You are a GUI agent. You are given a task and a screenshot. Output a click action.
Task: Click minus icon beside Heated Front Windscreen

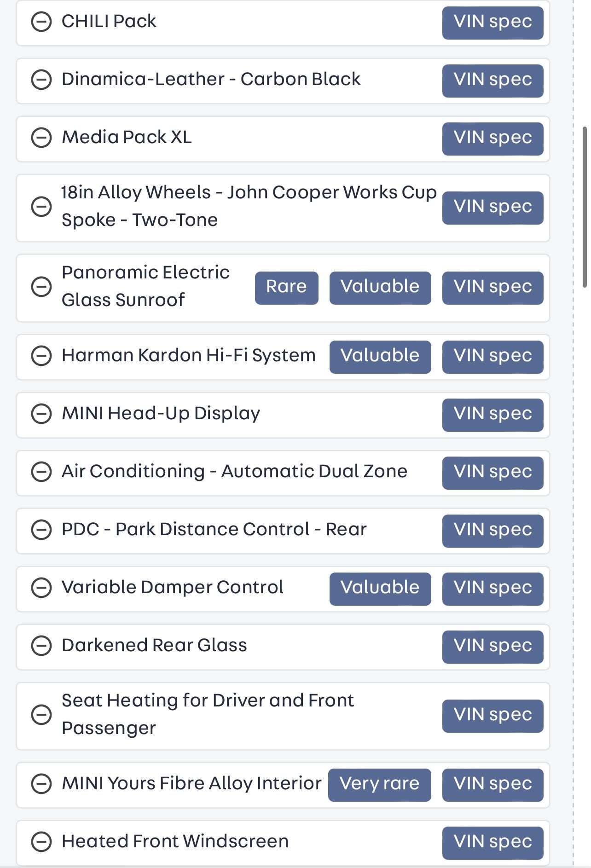pos(41,842)
